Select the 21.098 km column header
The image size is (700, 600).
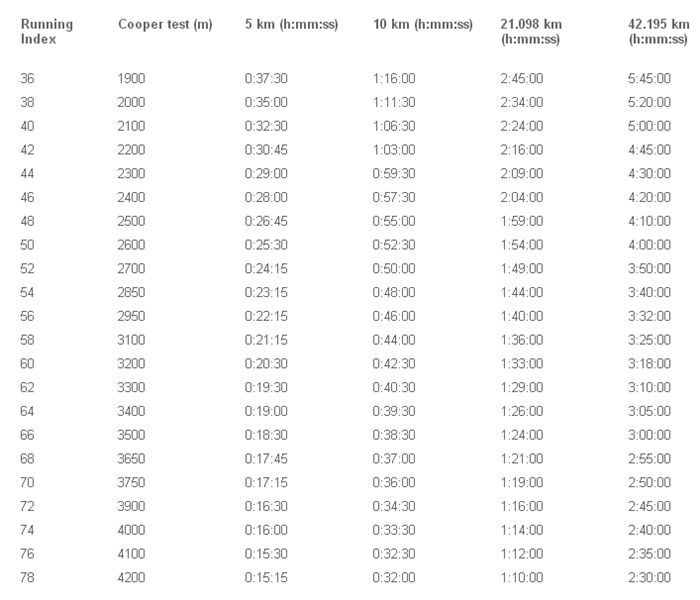(x=531, y=32)
